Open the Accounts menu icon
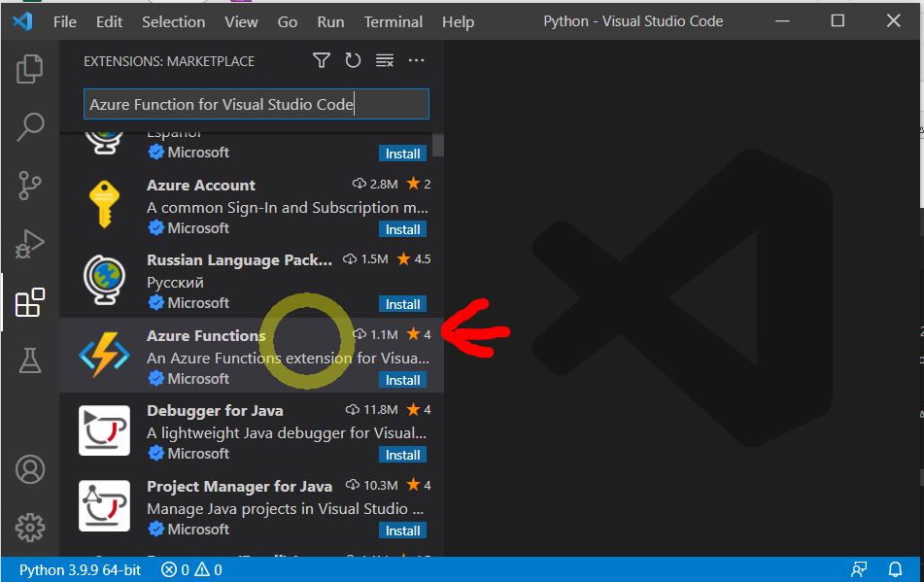This screenshot has width=924, height=582. click(29, 469)
